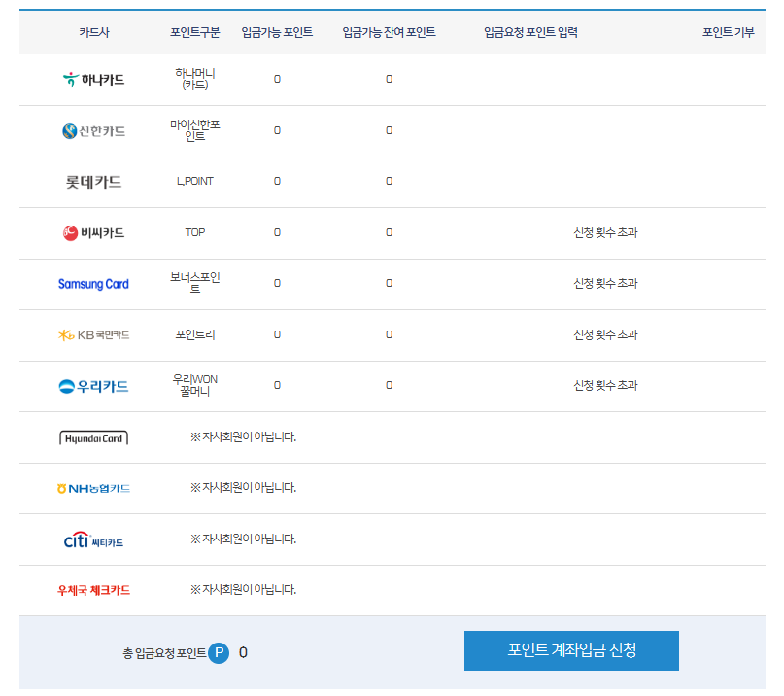Click the 입금가능 포인트 column header

point(277,32)
